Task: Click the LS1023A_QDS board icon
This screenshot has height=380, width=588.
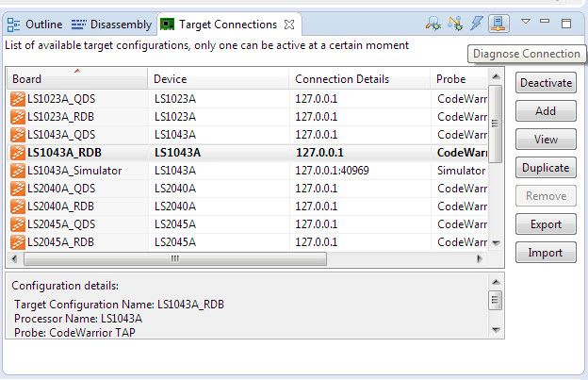Action: point(17,97)
